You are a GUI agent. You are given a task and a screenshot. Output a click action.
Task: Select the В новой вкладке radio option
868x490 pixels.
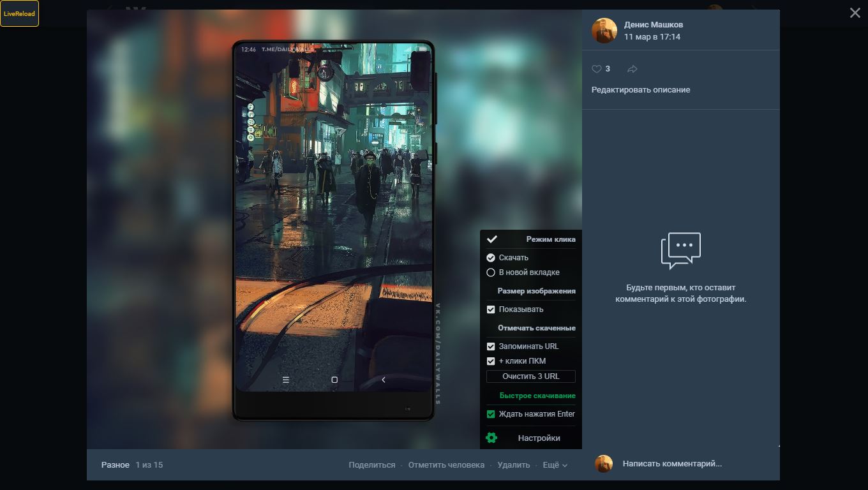(x=491, y=272)
